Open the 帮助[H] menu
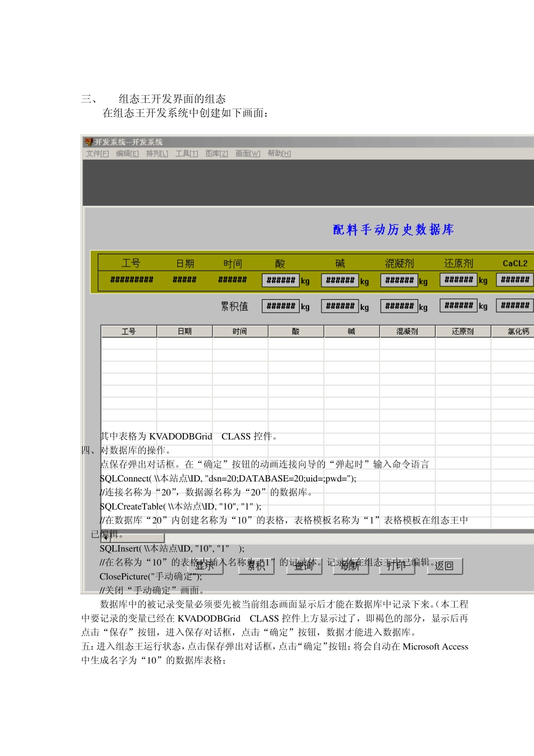This screenshot has height=756, width=534. click(279, 154)
